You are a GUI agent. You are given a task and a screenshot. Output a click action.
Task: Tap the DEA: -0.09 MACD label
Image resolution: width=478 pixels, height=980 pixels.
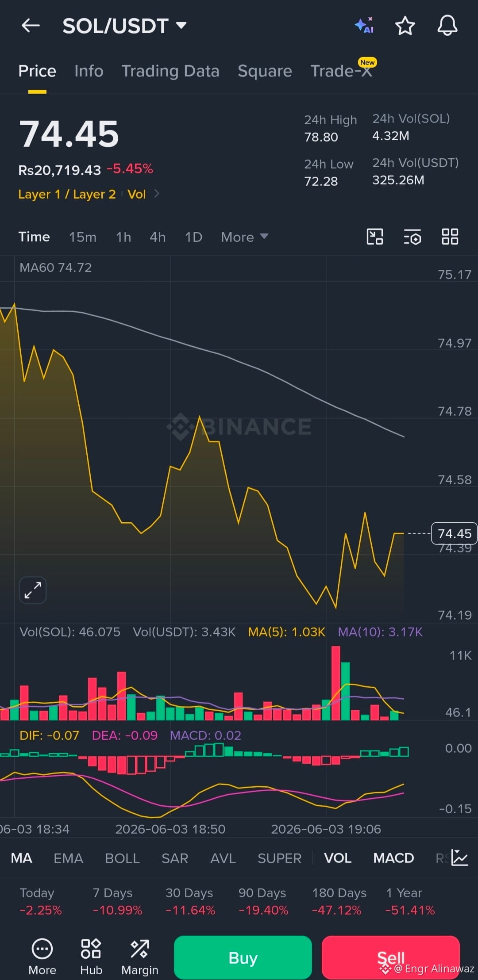(x=124, y=735)
